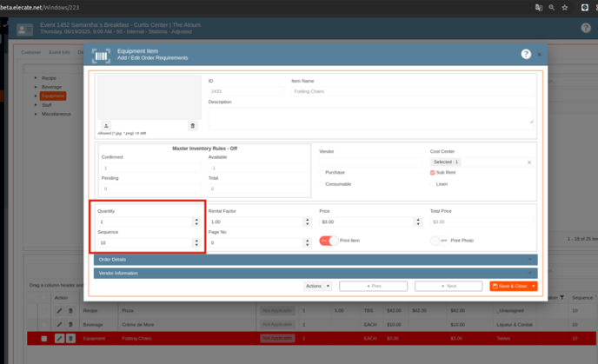Screen dimensions: 598x364
Task: Click the Description text field
Action: coord(370,118)
